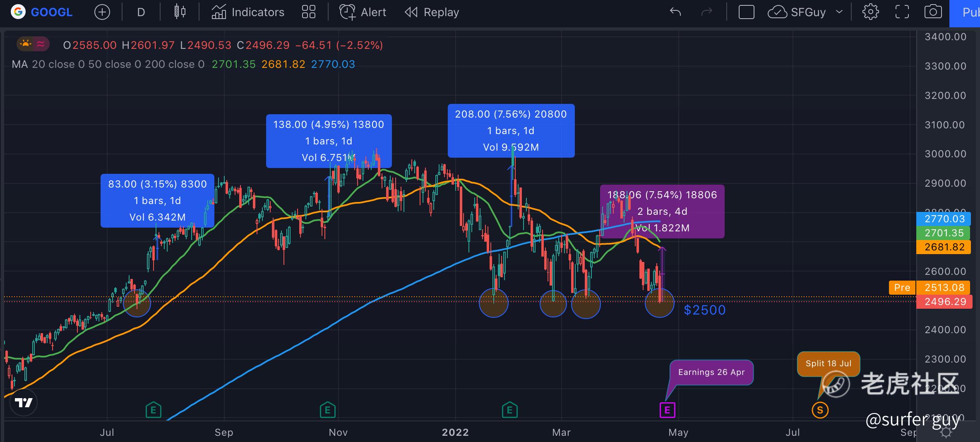This screenshot has height=442, width=980.
Task: Click the 3000.00 level on the price axis
Action: pos(946,154)
